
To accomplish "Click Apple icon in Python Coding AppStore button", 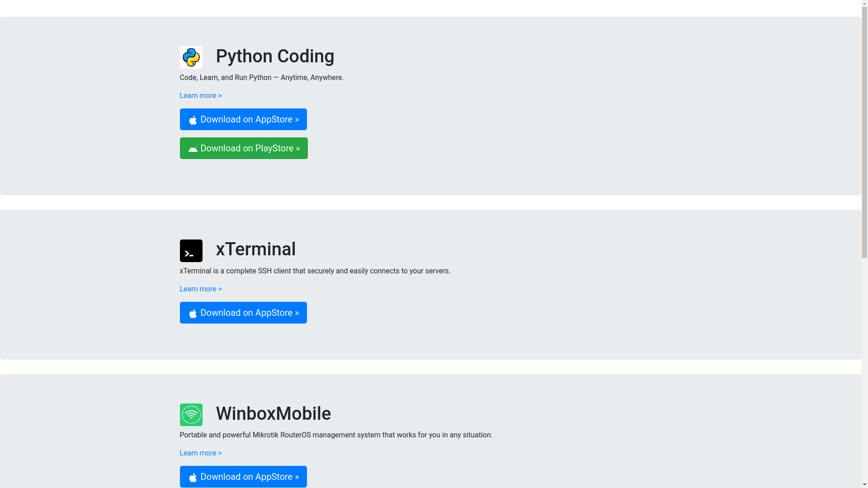I will tap(193, 120).
